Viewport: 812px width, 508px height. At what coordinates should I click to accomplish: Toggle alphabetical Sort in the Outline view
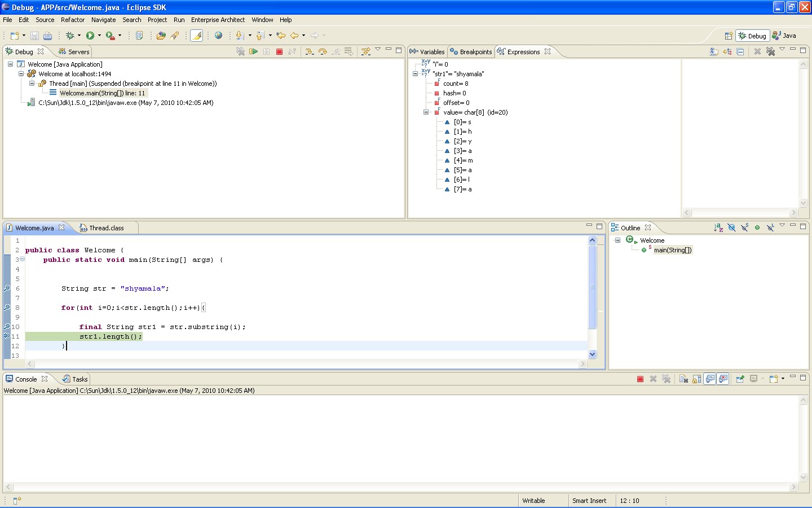pos(718,227)
